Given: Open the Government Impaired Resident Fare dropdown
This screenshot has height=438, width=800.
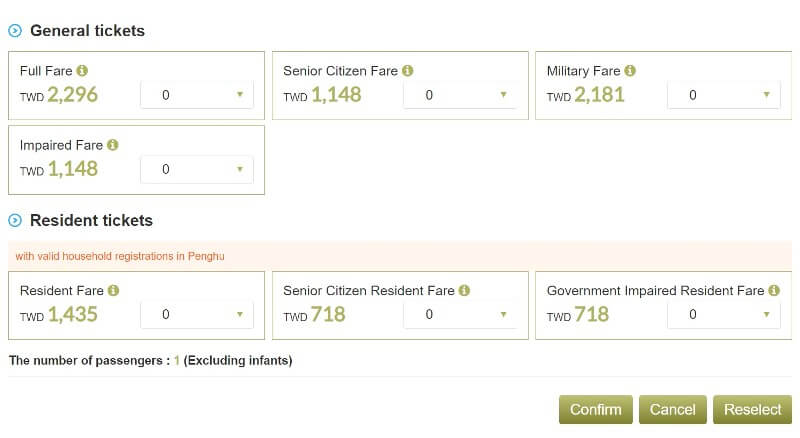Looking at the screenshot, I should point(723,314).
